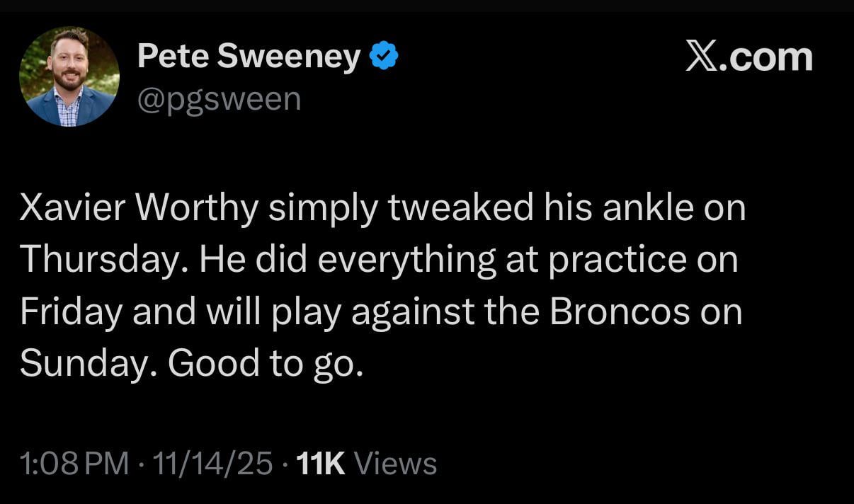Select the 11/14/25 date text
Image resolution: width=854 pixels, height=504 pixels.
[214, 464]
